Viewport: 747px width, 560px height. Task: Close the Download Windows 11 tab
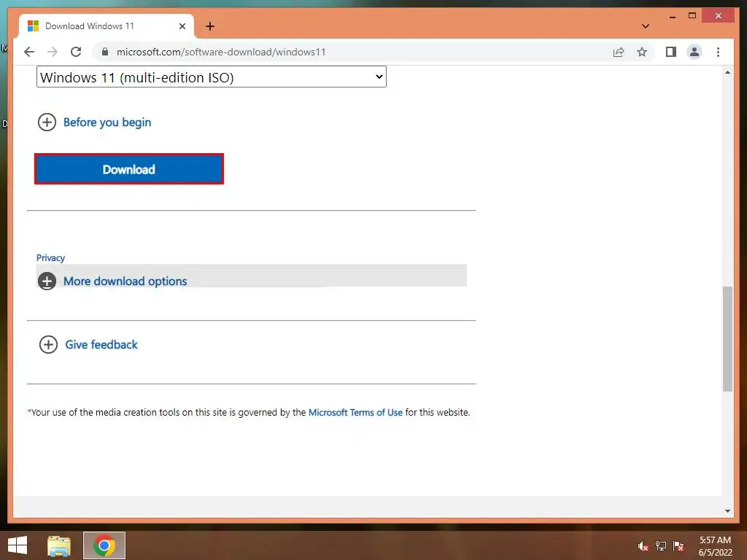coord(182,26)
